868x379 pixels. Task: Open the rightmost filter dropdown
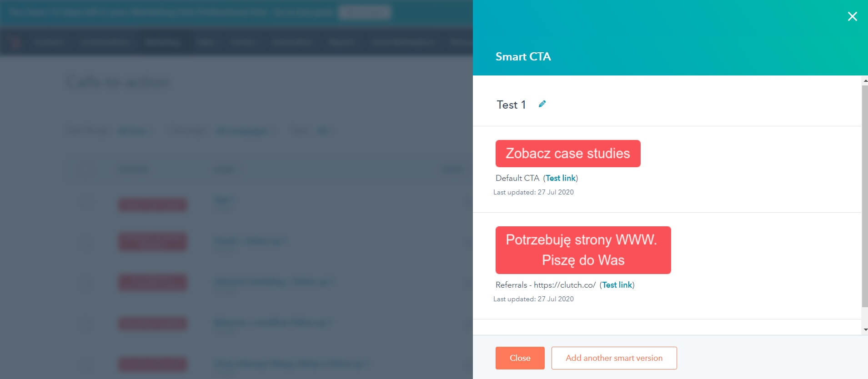pos(323,131)
